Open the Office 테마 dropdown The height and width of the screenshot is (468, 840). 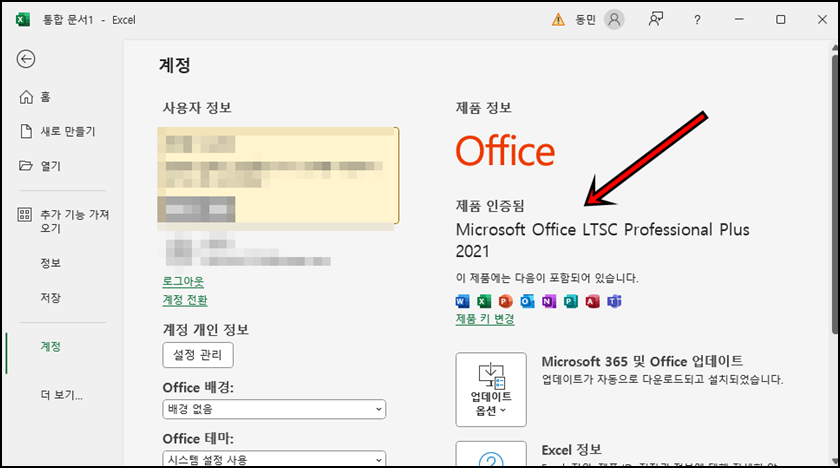click(274, 459)
